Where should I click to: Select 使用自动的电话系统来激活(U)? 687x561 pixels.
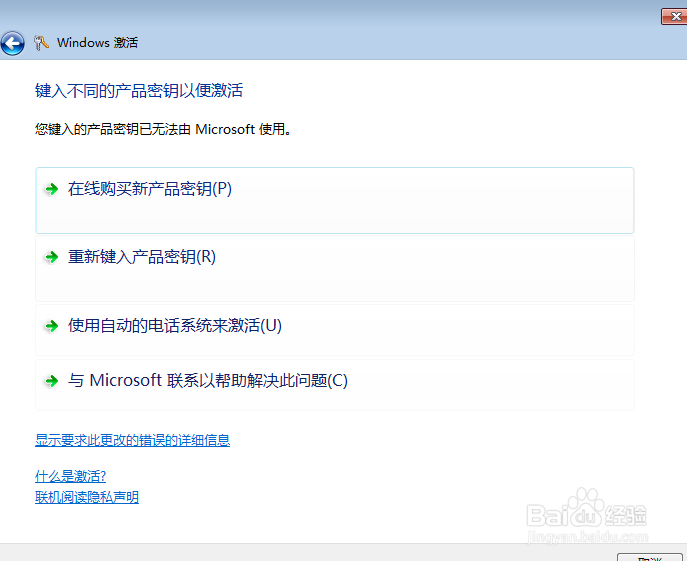pyautogui.click(x=335, y=330)
